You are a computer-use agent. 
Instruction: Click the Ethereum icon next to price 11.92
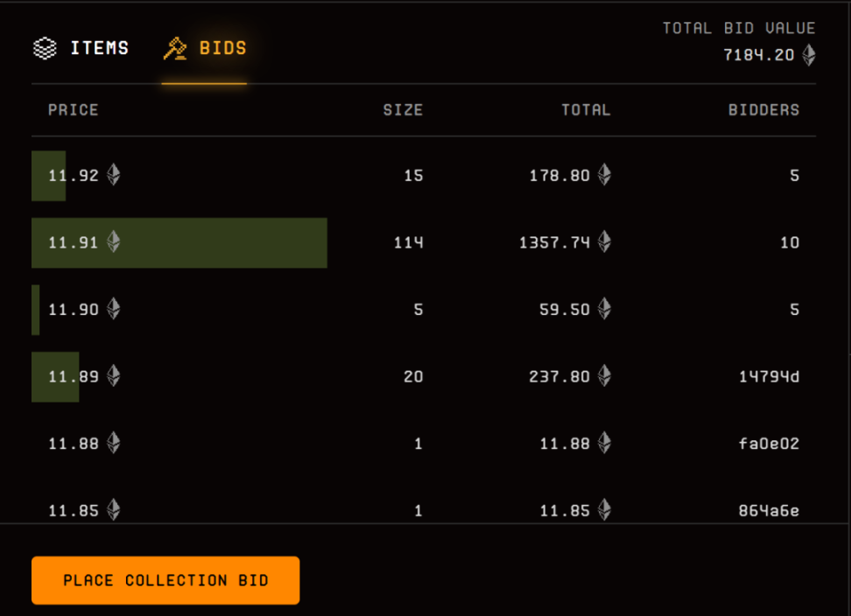(x=113, y=175)
